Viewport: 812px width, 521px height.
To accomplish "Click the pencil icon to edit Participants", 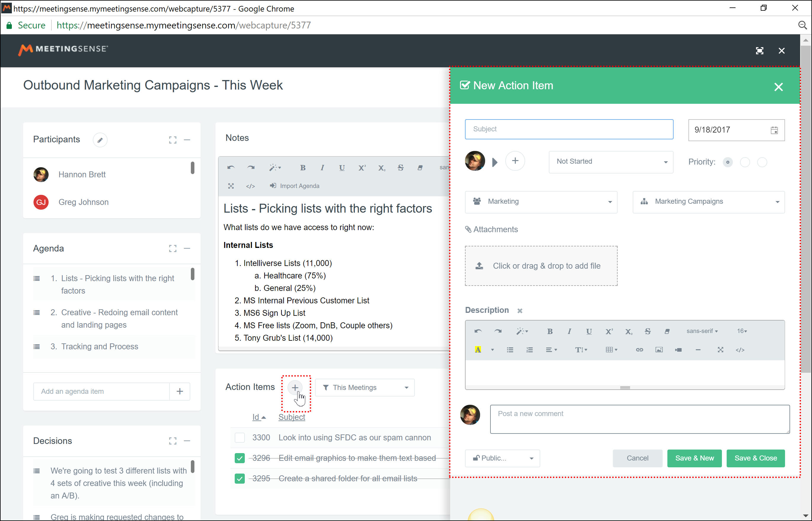I will coord(100,140).
